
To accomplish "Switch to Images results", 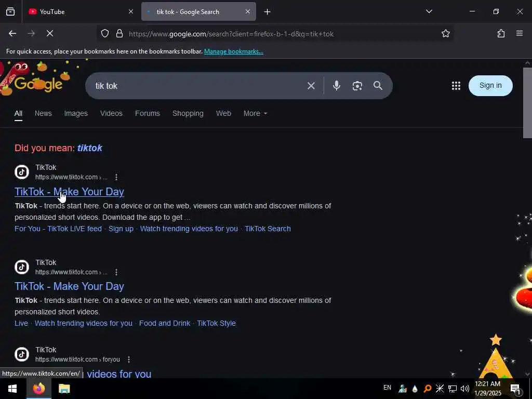I will [x=76, y=114].
